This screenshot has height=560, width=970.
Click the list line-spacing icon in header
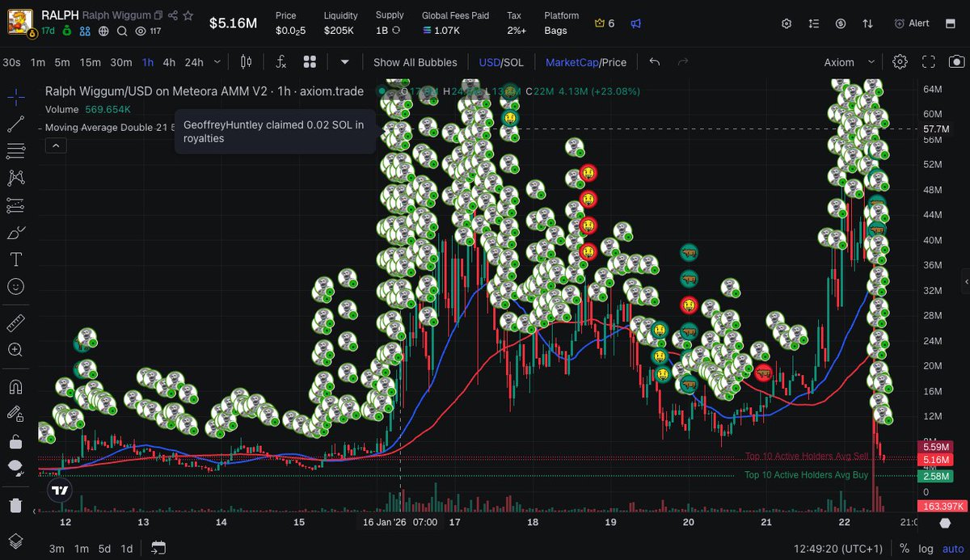[x=814, y=23]
